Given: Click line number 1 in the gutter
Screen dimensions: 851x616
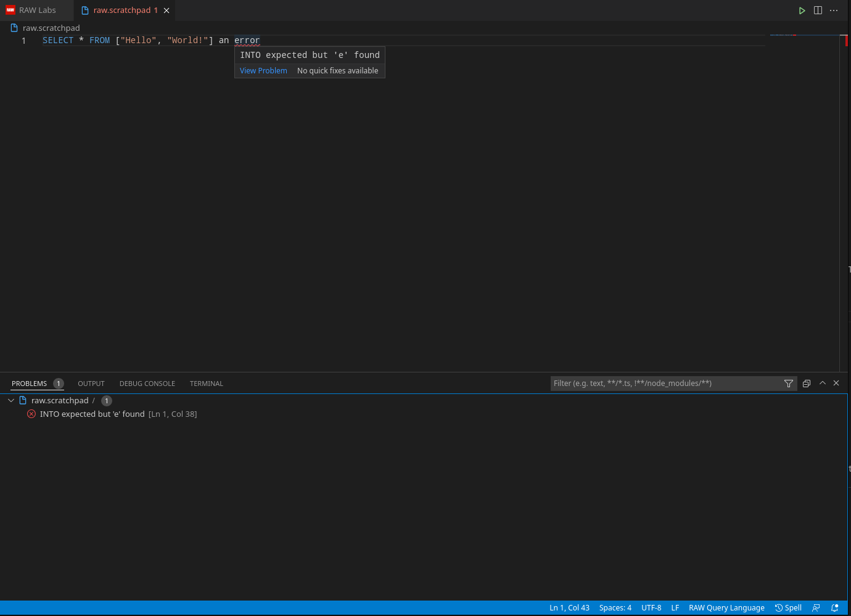Looking at the screenshot, I should 24,41.
